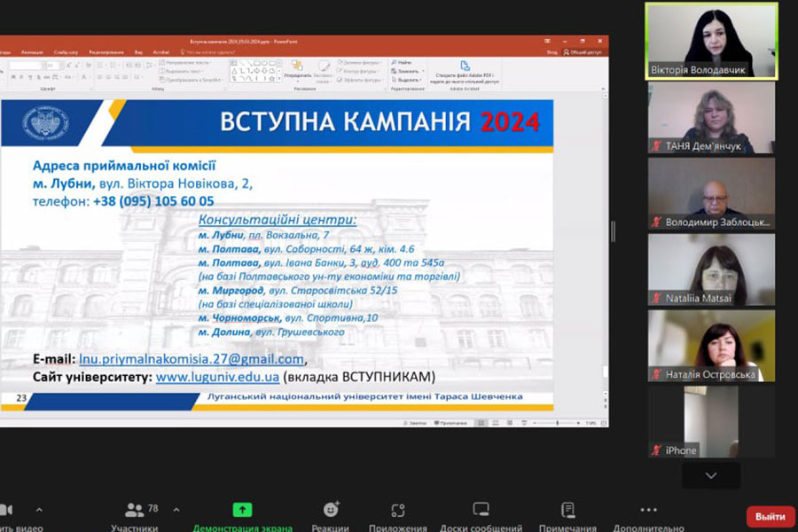Open the Анимация tab in PowerPoint
798x532 pixels.
[x=32, y=52]
